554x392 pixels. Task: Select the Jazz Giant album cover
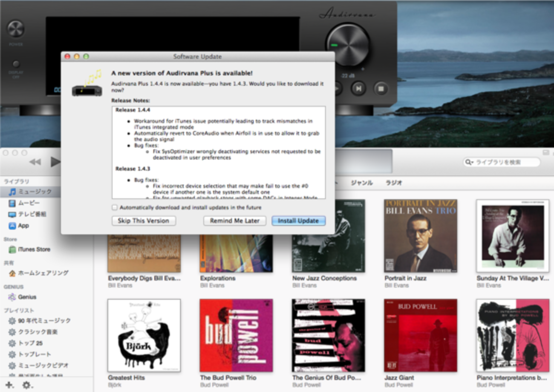tap(421, 335)
